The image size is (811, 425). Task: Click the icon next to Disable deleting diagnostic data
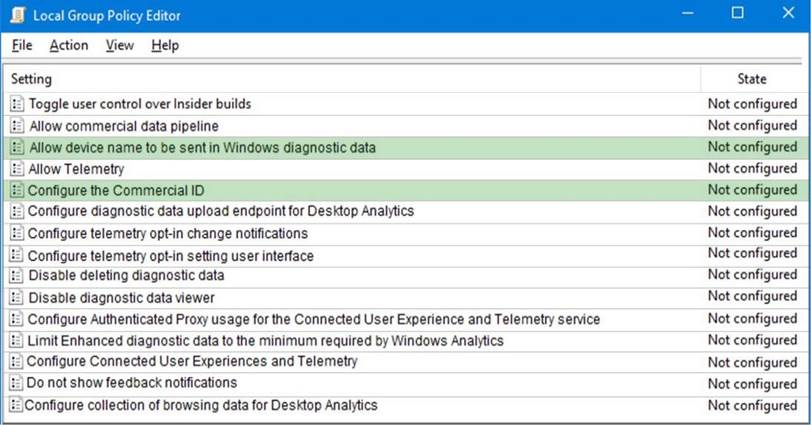pyautogui.click(x=17, y=275)
